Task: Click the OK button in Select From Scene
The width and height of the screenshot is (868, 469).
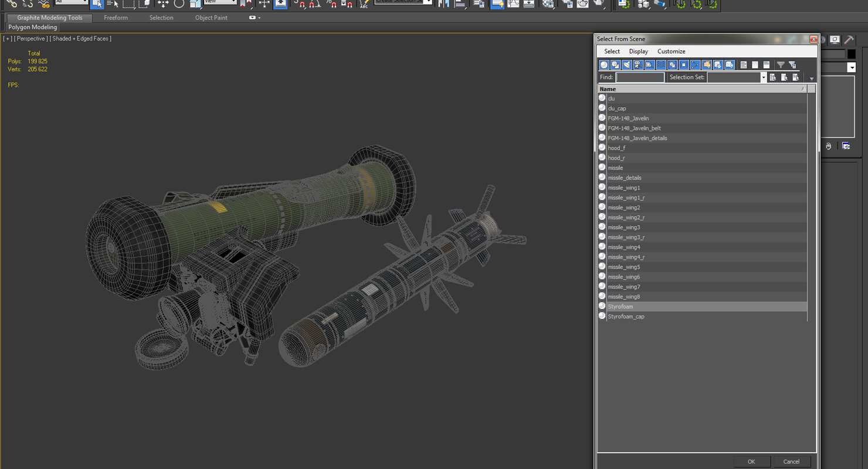Action: [x=751, y=461]
